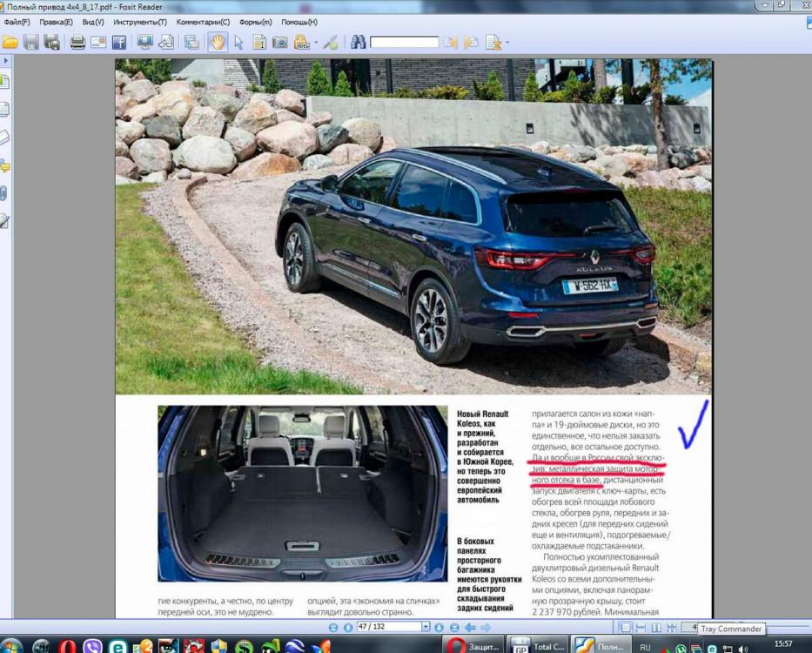Go to previous page with up arrow

[348, 628]
